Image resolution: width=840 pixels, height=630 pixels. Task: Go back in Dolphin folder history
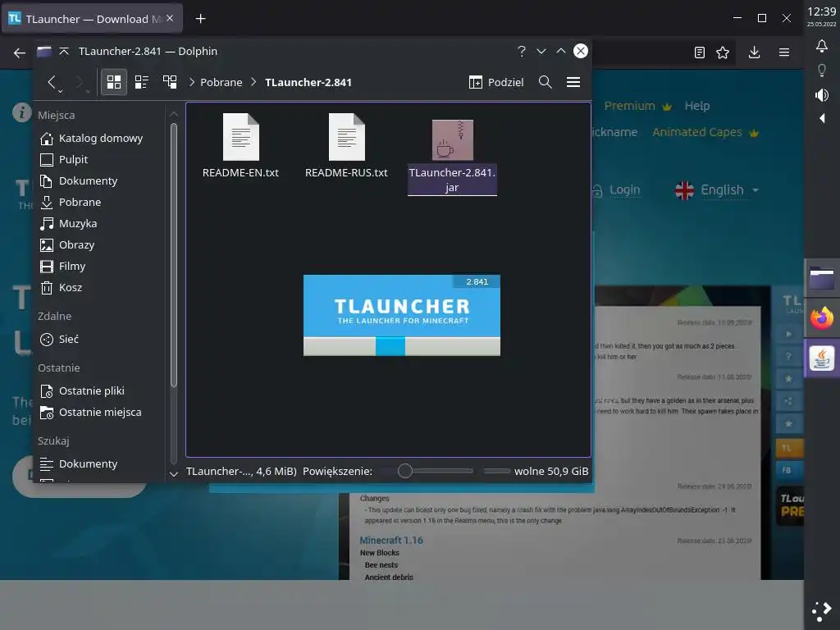click(52, 82)
